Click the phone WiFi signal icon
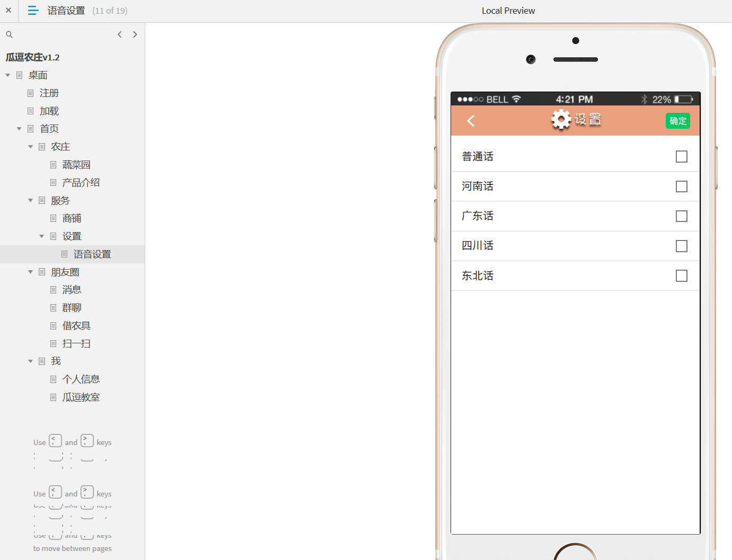Image resolution: width=732 pixels, height=560 pixels. point(516,99)
